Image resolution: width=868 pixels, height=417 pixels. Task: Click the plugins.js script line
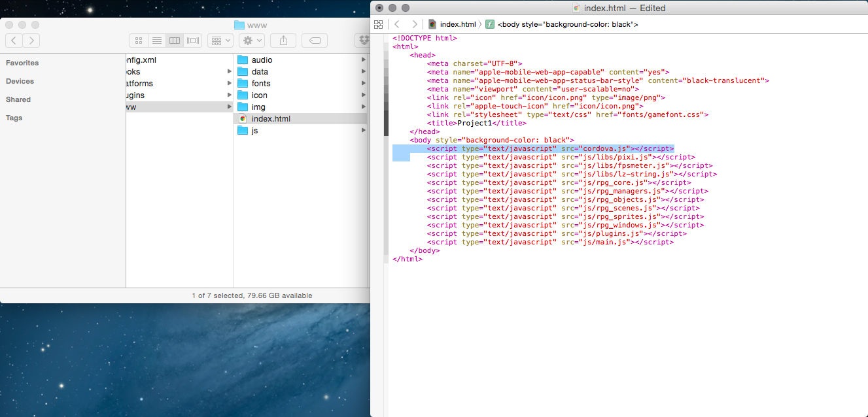pos(557,233)
